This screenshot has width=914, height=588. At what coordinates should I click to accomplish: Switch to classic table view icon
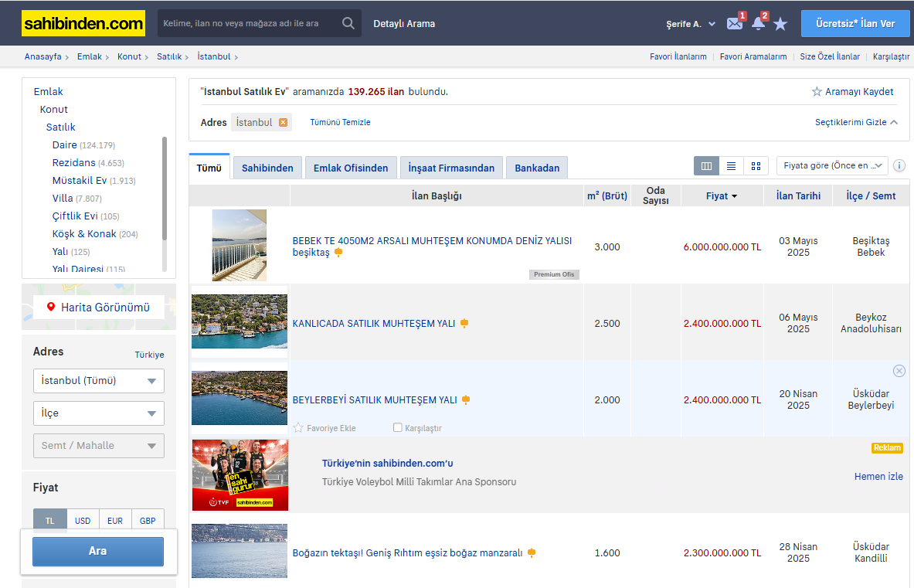point(706,166)
